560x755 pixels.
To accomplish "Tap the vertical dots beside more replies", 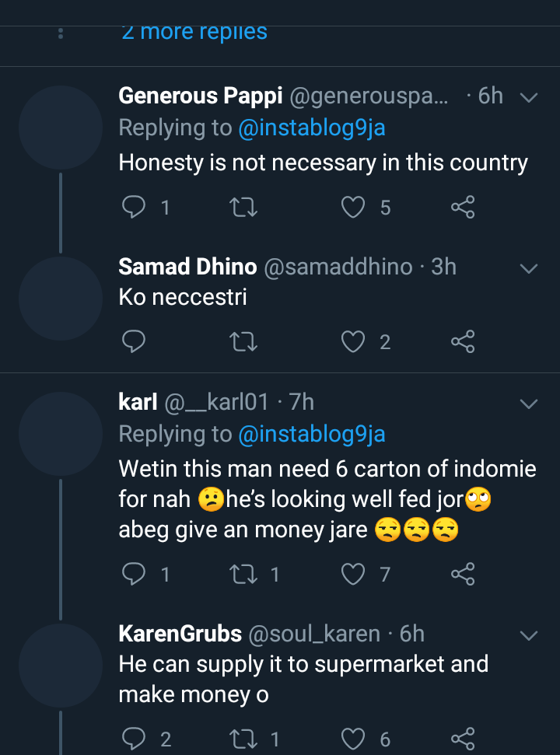I will tap(61, 33).
